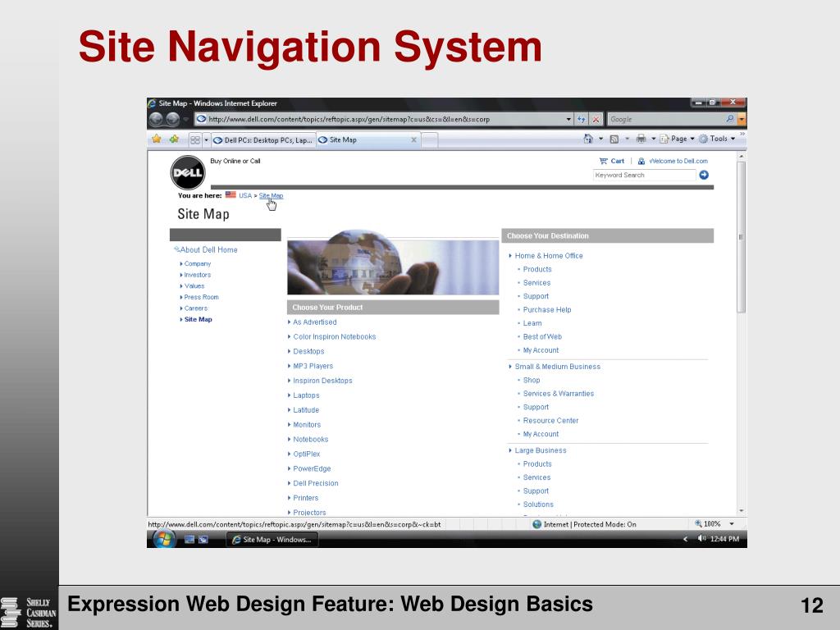
Task: Click the scrollbar up arrow
Action: coord(742,156)
